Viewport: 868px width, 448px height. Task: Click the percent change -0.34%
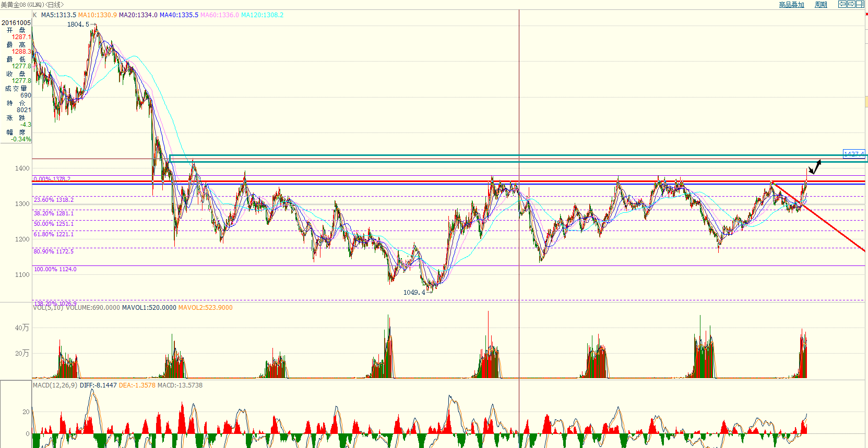click(21, 139)
